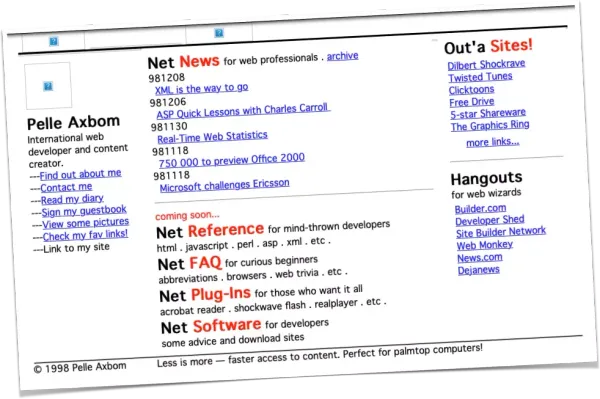This screenshot has width=600, height=399.
Task: Click the 'Out'a Sites!' heading
Action: point(489,46)
